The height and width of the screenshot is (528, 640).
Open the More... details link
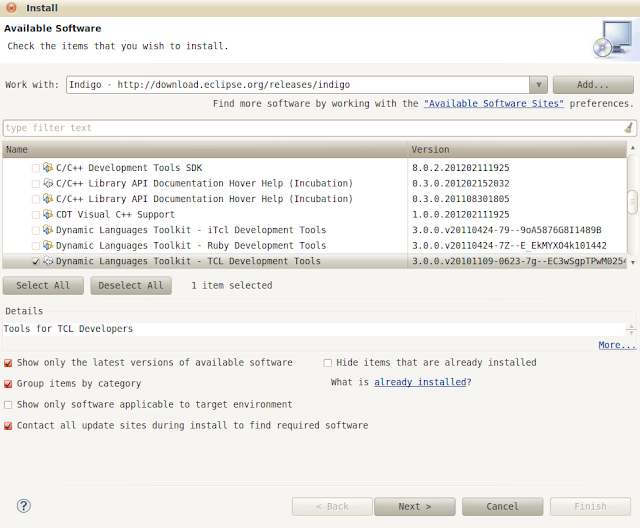(x=617, y=345)
